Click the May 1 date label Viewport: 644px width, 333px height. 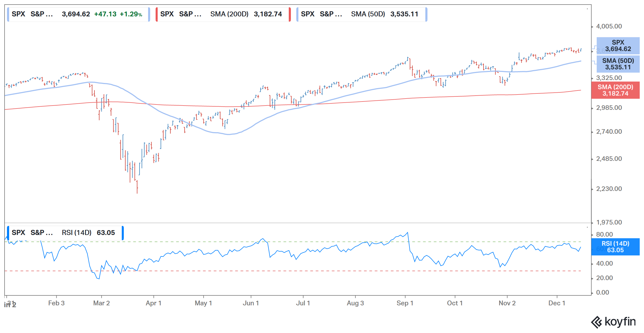click(203, 303)
